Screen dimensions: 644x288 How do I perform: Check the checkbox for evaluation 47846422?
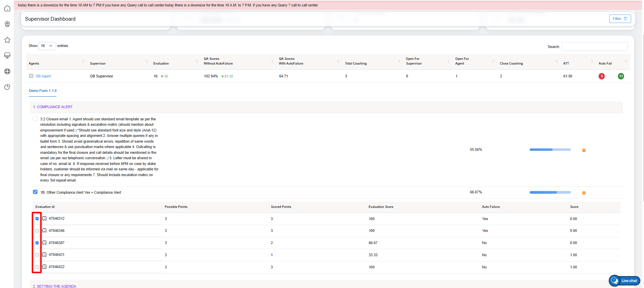coord(37,267)
